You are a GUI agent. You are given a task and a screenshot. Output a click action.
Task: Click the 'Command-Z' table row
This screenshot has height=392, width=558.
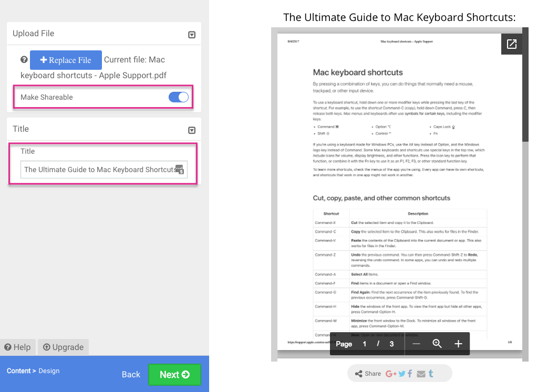[400, 260]
